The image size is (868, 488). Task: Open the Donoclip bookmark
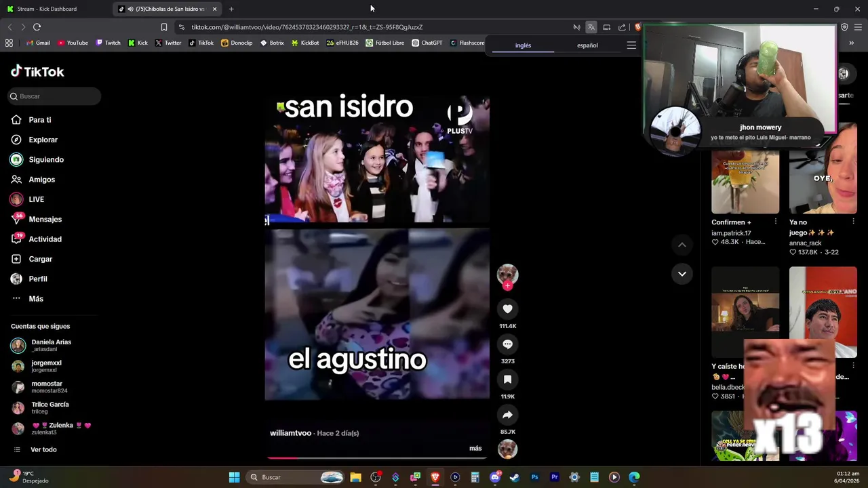pos(237,43)
